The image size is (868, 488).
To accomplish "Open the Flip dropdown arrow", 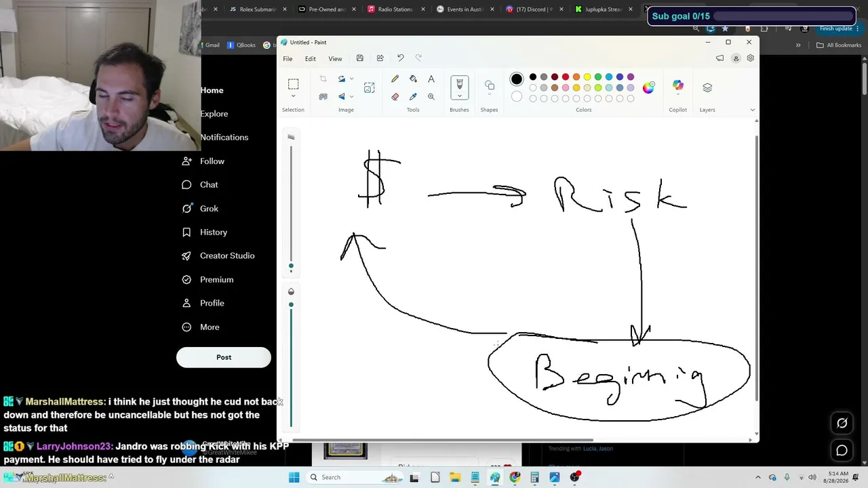I will click(351, 97).
